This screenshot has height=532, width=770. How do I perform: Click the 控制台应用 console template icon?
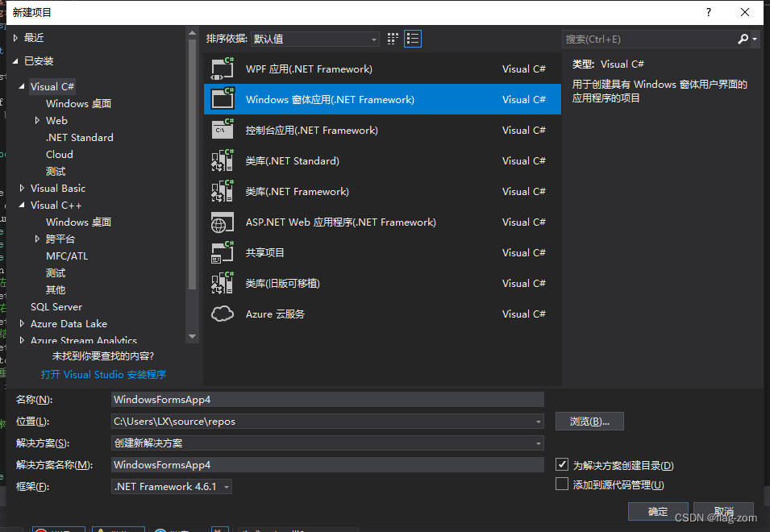(x=223, y=130)
